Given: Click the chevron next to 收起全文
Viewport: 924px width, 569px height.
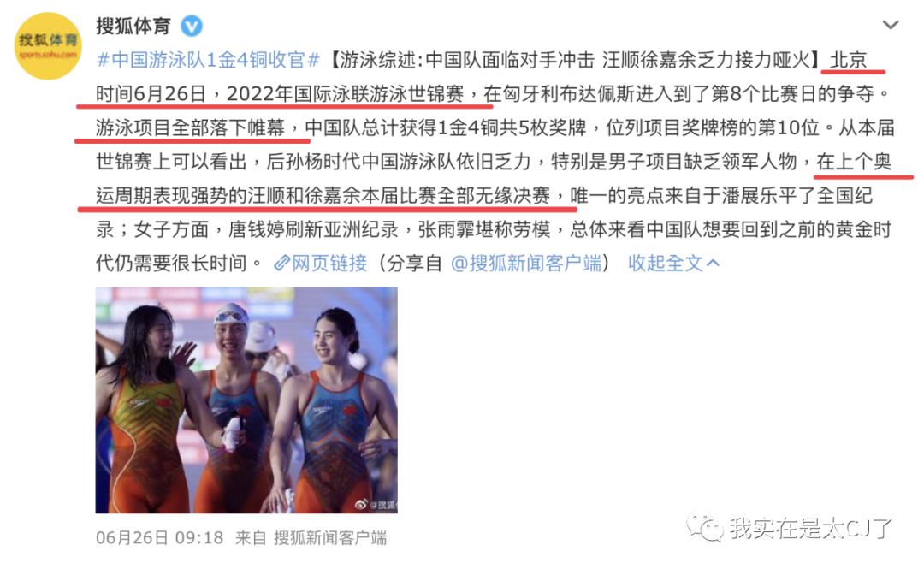Looking at the screenshot, I should coord(713,263).
